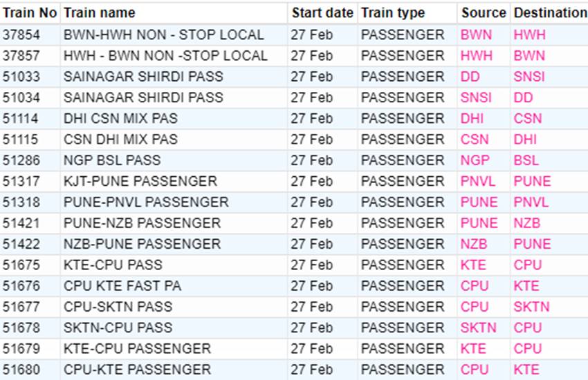Click the Train name column header
The image size is (588, 380).
tap(100, 13)
